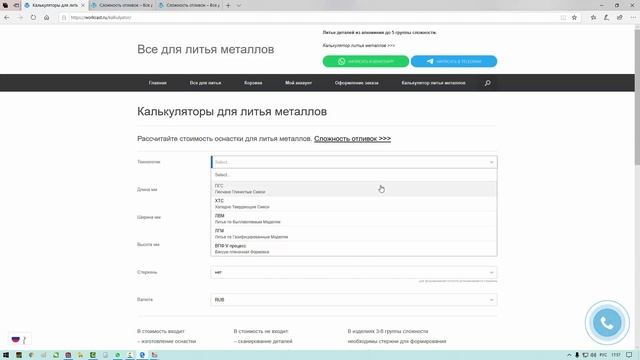Viewport: 640px width, 360px height.
Task: Follow the Сложность отливок >>> link
Action: 352,139
